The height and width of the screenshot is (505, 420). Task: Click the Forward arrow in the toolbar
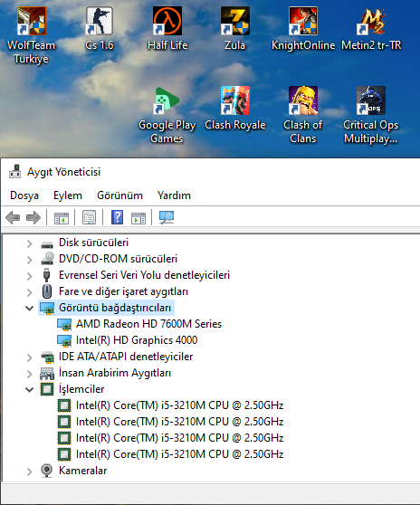(x=33, y=218)
